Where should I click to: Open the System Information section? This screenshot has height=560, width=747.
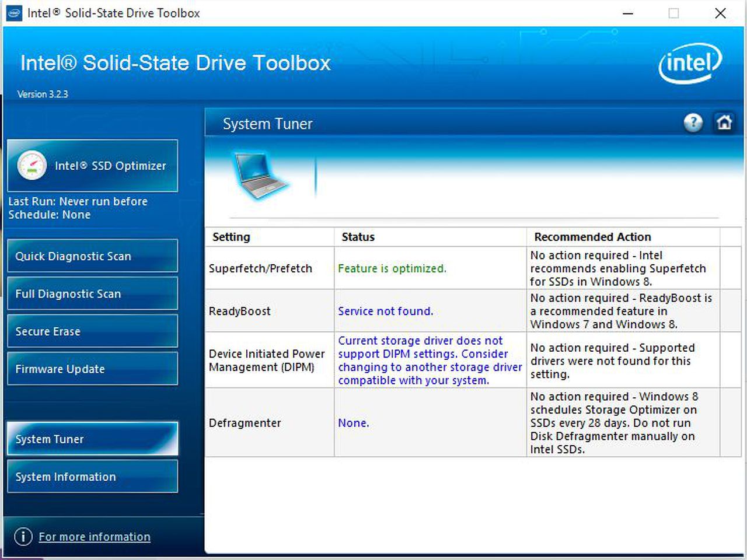[92, 477]
